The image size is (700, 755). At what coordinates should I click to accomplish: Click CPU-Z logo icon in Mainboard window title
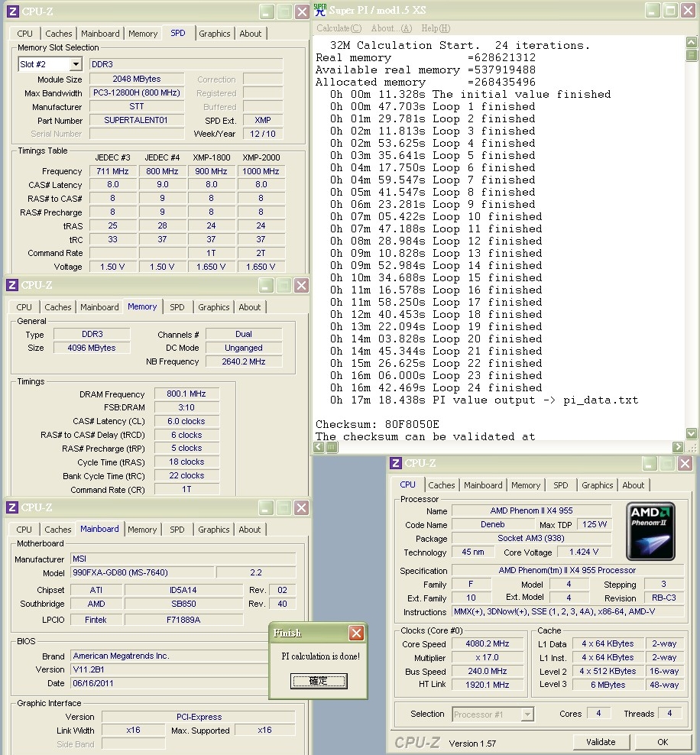pyautogui.click(x=12, y=507)
